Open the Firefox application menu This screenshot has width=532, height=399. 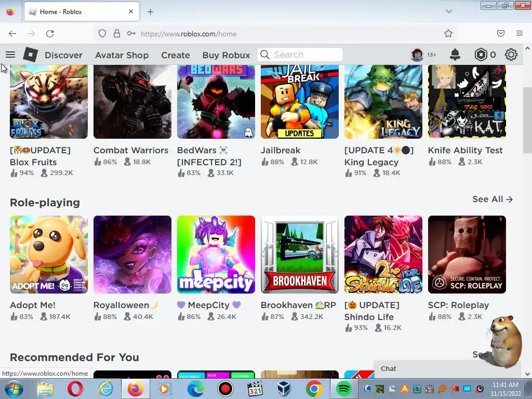pyautogui.click(x=520, y=33)
